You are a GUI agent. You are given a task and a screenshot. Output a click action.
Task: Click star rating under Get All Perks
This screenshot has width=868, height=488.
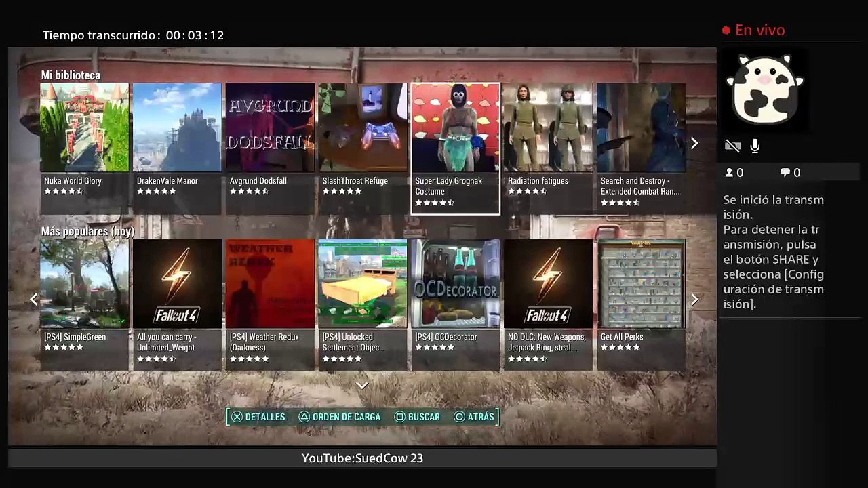coord(620,348)
